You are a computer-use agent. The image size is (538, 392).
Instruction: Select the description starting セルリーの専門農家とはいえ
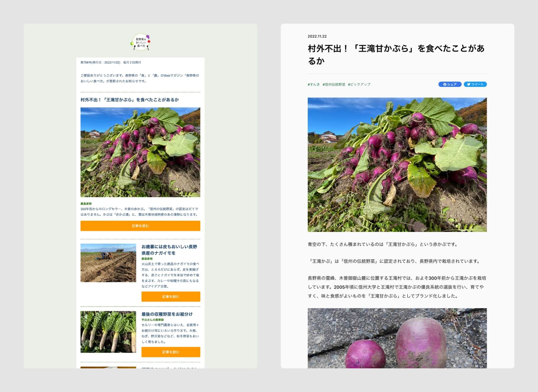tap(170, 333)
